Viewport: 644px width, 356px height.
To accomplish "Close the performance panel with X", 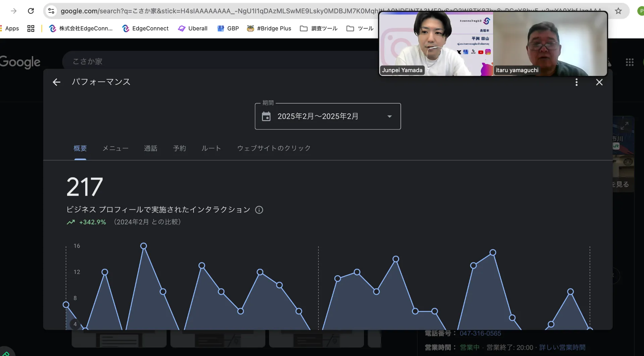I will [599, 82].
